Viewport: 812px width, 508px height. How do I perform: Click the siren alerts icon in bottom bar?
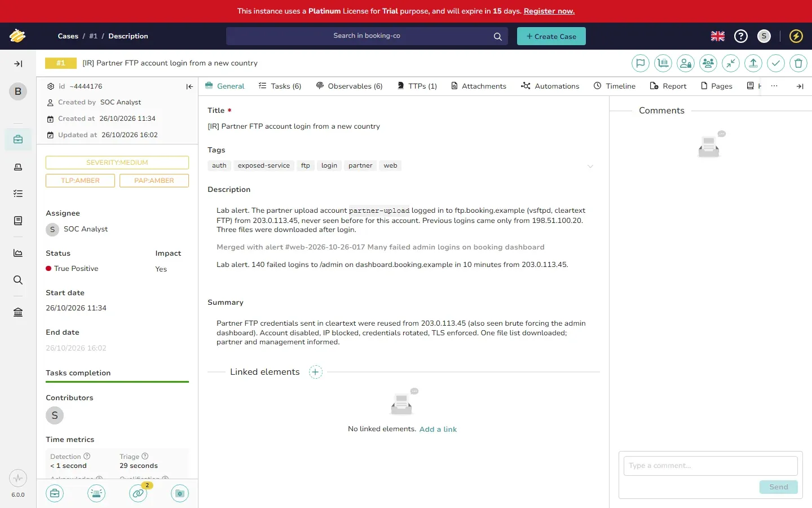tap(96, 493)
